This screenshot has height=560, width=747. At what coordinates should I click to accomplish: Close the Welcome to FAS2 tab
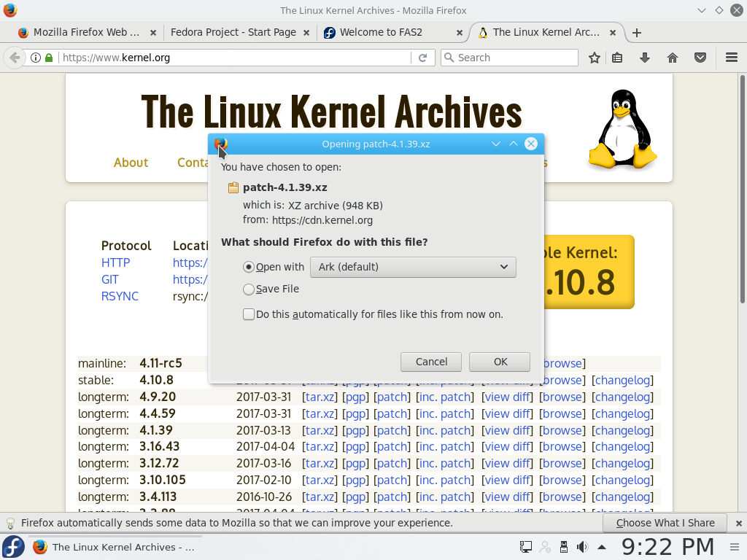pyautogui.click(x=460, y=33)
